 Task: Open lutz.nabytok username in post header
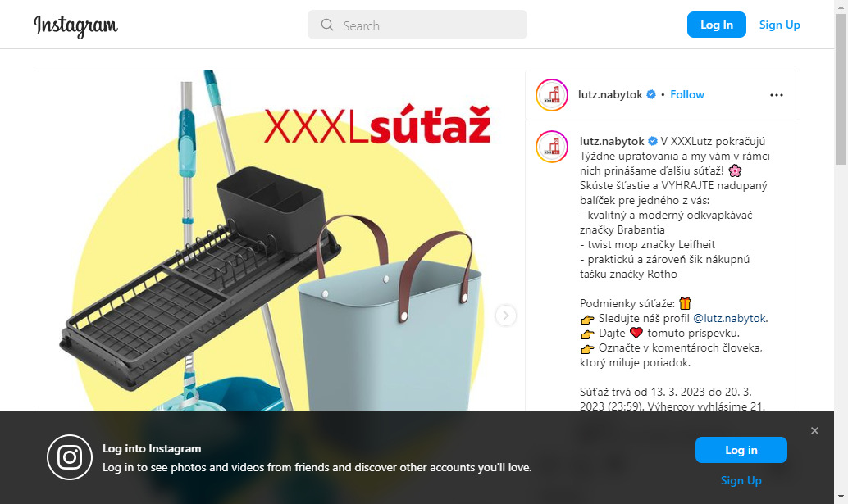[610, 94]
